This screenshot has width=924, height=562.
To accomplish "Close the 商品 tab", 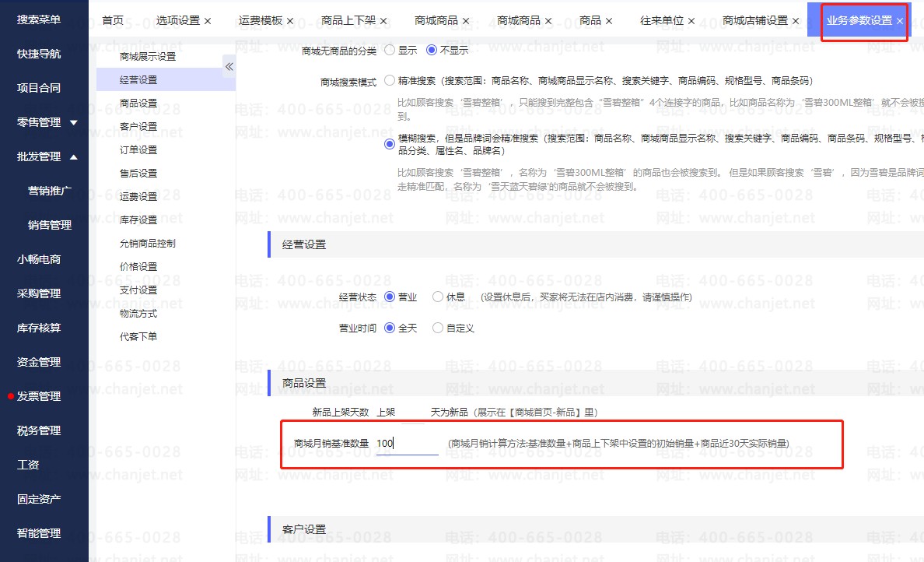I will click(x=609, y=21).
